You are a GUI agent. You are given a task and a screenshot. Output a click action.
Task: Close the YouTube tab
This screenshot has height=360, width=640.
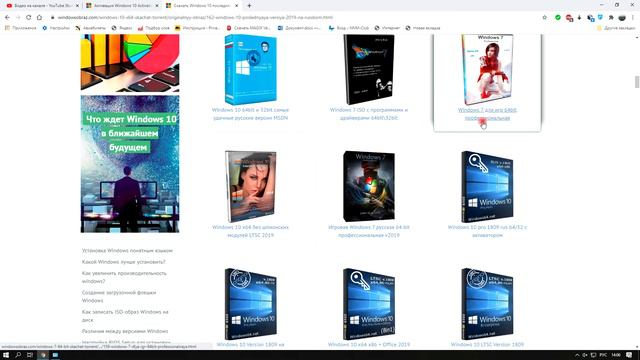tap(77, 6)
